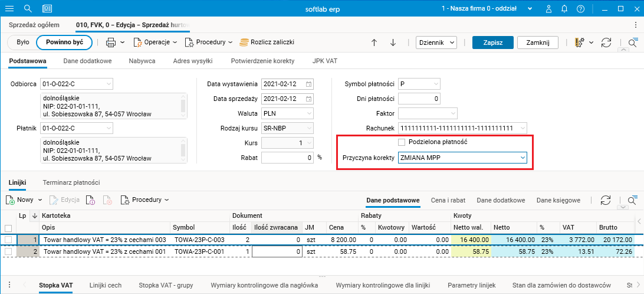The width and height of the screenshot is (644, 294).
Task: Open the user profile icon
Action: click(548, 9)
